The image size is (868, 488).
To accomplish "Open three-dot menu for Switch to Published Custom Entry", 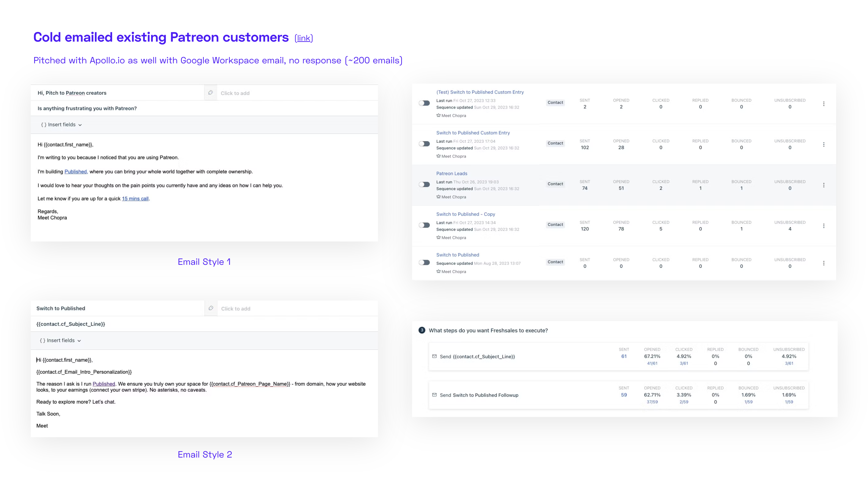I will (823, 144).
